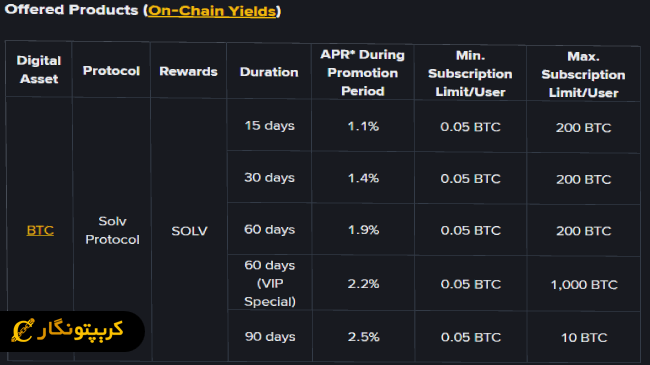Viewport: 650px width, 365px height.
Task: Select the 60 days VIP Special cell
Action: [x=270, y=283]
